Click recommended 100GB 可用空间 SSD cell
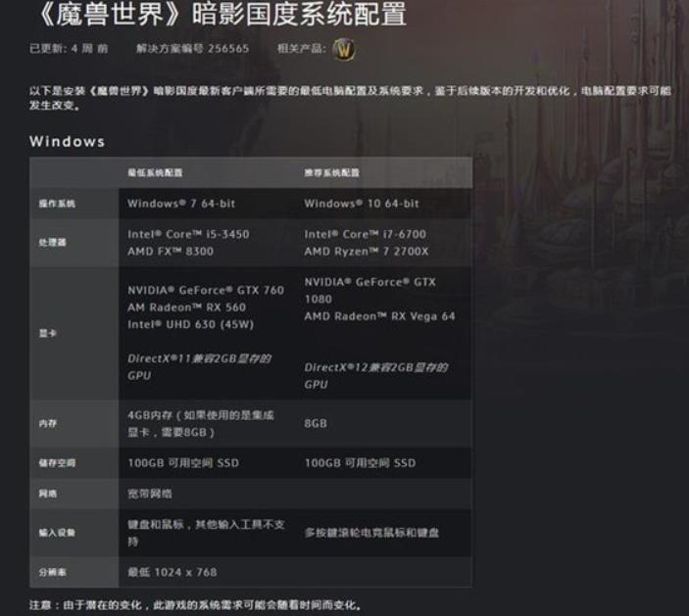Screen dimensions: 689x616 pos(361,463)
